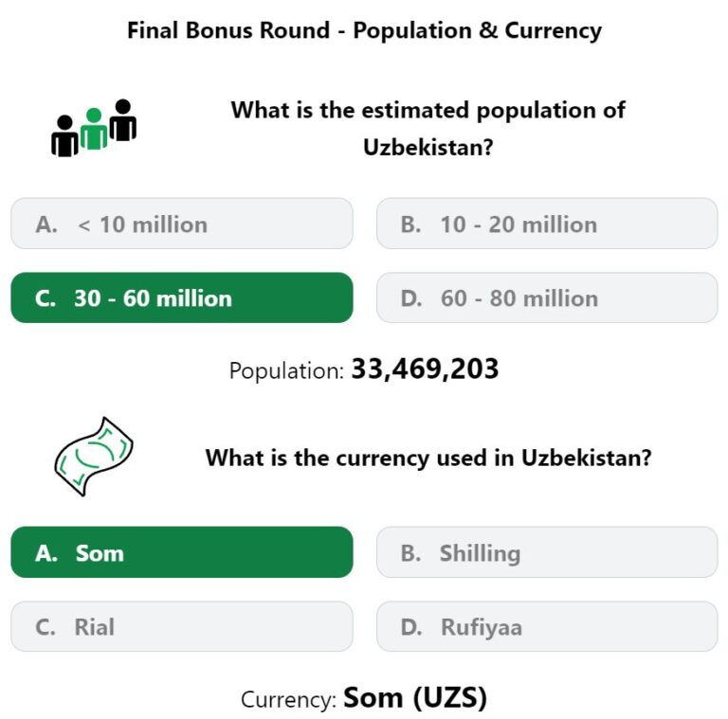Click the Uzbekistan population question text
Image resolution: width=728 pixels, height=719 pixels.
pos(428,129)
